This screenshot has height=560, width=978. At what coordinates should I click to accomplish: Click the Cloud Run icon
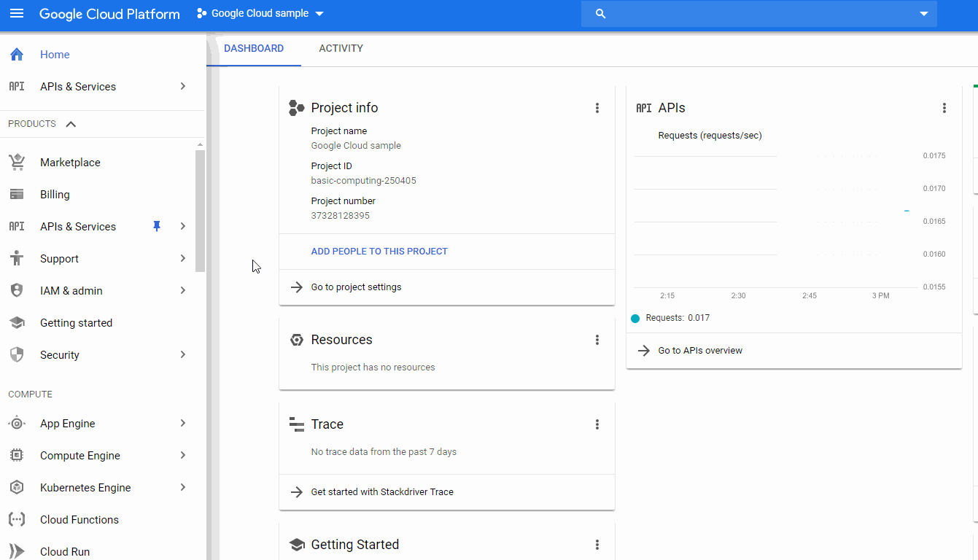(16, 551)
